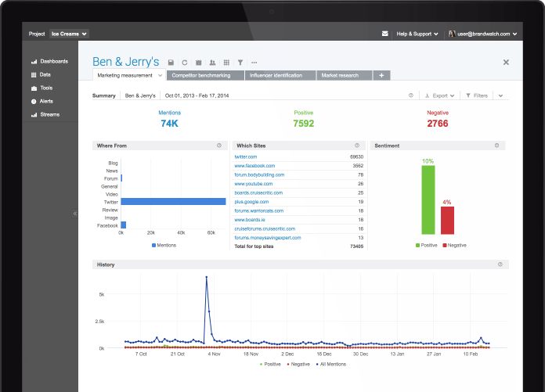Image resolution: width=545 pixels, height=392 pixels.
Task: Open the calendar date icon
Action: [198, 63]
